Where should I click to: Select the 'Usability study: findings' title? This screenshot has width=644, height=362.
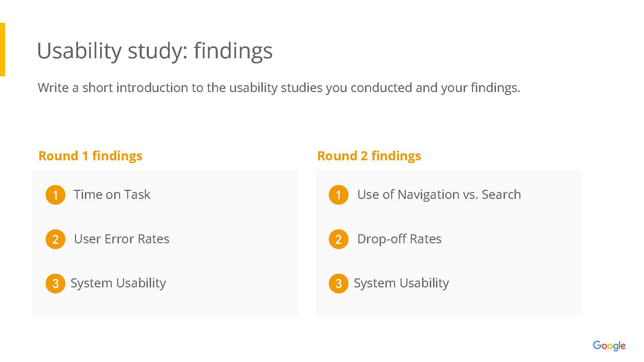point(155,51)
